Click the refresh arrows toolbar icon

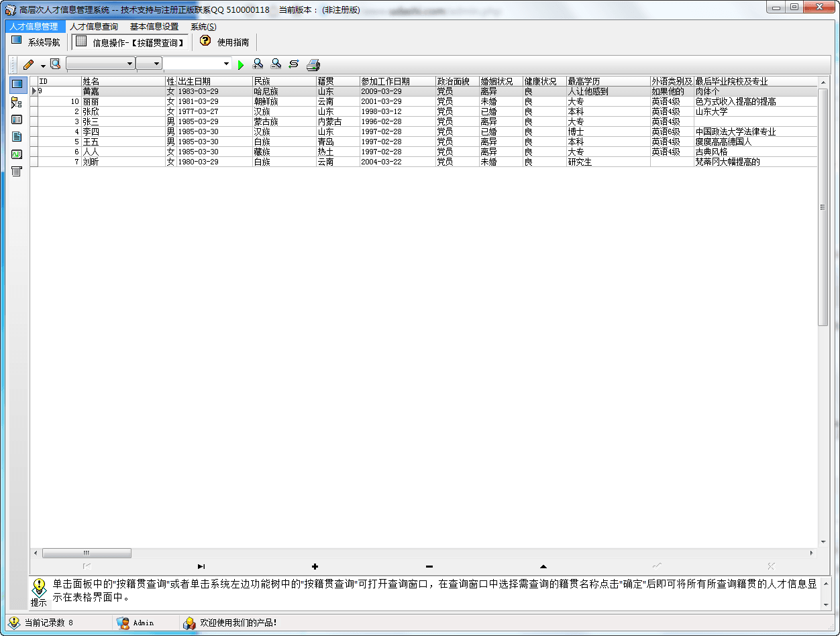[294, 64]
